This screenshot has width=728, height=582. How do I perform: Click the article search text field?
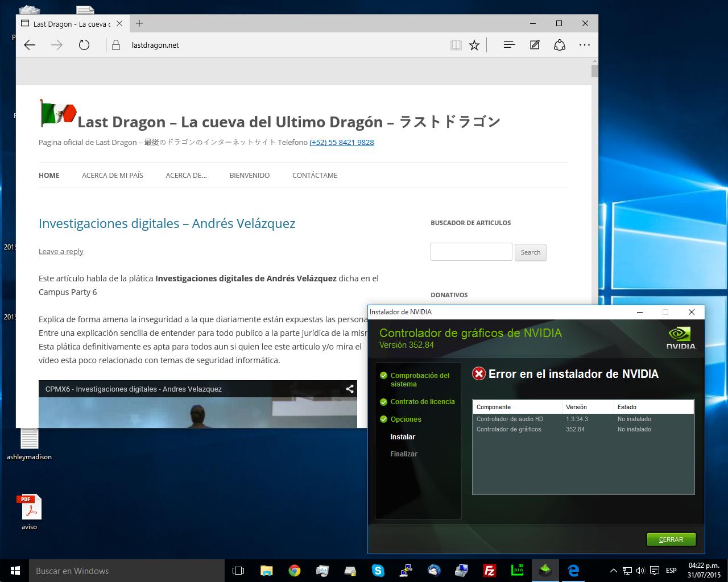(x=471, y=252)
